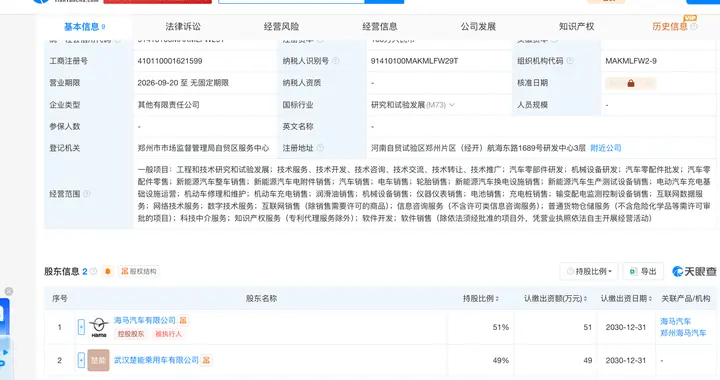Screen dimensions: 720x380
Task: Click organization code MAKMLFW2-9
Action: 631,61
